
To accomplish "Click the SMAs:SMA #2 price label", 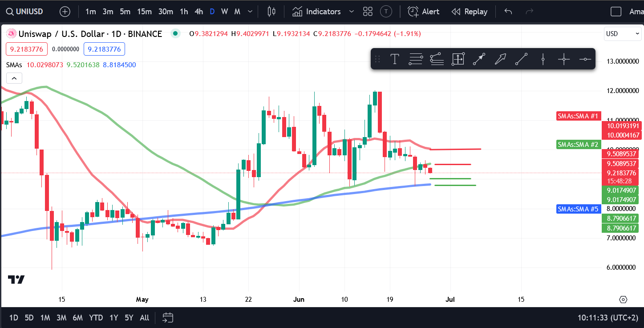I will (579, 145).
